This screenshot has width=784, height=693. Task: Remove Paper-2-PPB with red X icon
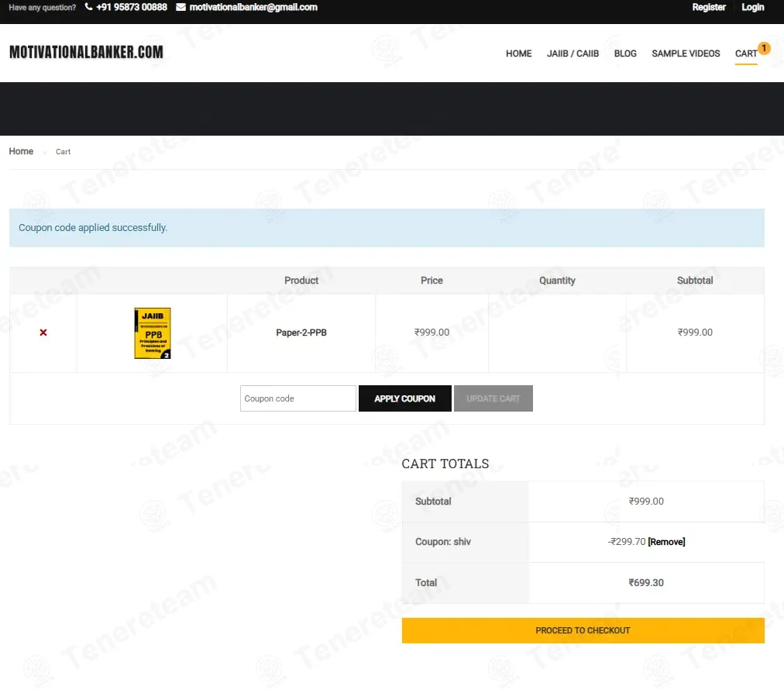click(x=43, y=333)
